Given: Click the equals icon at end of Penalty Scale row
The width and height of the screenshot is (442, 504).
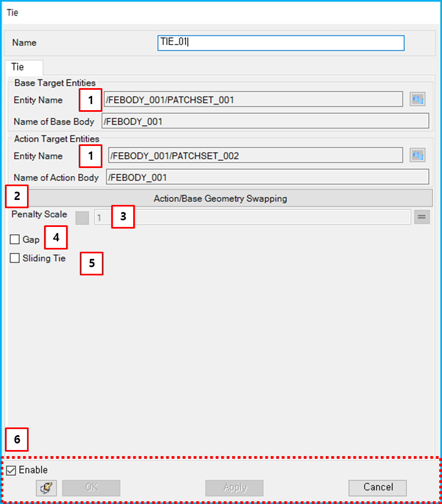Looking at the screenshot, I should click(x=422, y=217).
